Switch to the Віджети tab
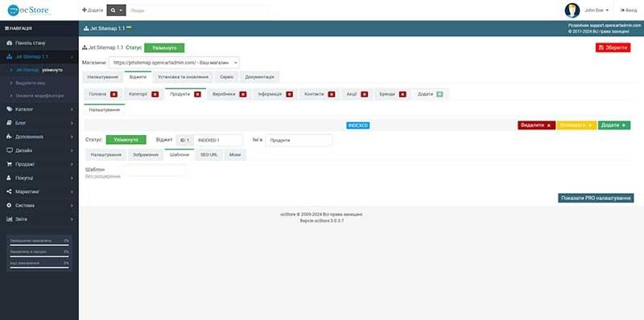The width and height of the screenshot is (644, 320). click(138, 76)
